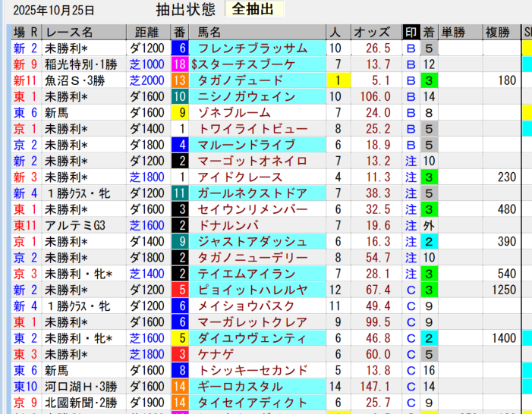The image size is (532, 414).
Task: Click place payout 1400
Action: (504, 338)
